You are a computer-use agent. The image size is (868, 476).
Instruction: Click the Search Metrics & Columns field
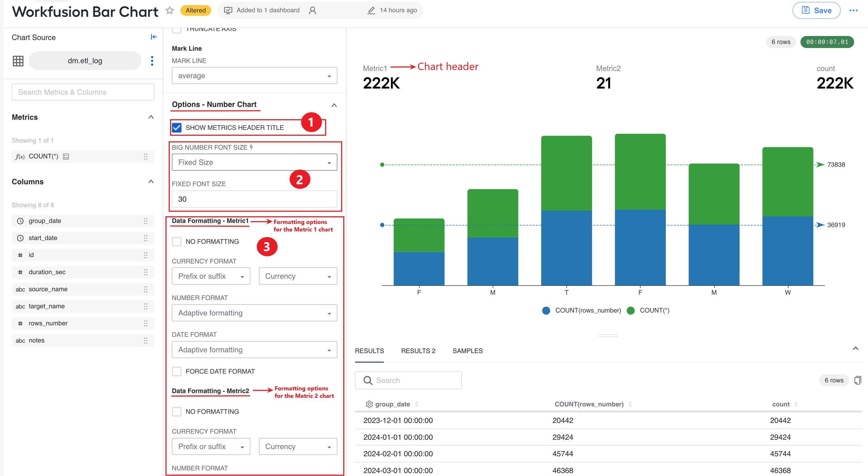(x=83, y=92)
